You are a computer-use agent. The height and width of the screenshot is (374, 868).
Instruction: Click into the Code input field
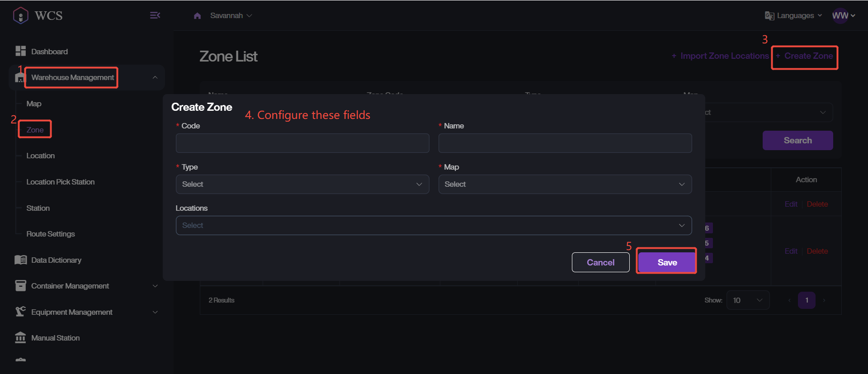click(302, 143)
